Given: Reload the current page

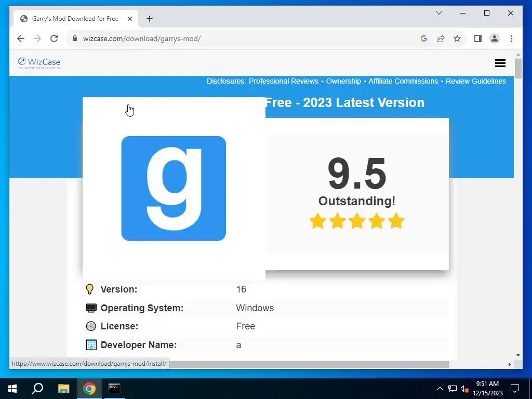Looking at the screenshot, I should click(x=54, y=38).
